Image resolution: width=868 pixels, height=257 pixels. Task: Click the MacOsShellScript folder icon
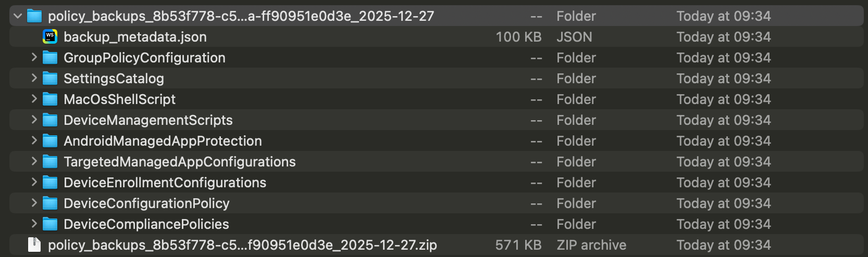[50, 99]
